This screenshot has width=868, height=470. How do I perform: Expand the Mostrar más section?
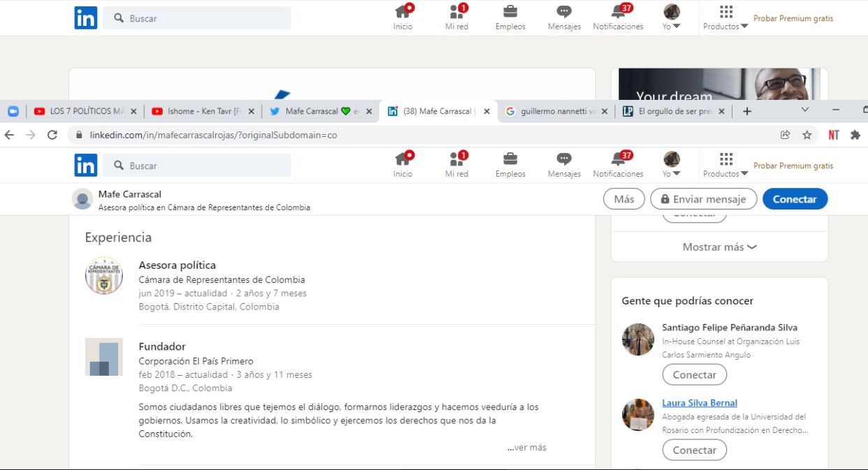point(719,247)
